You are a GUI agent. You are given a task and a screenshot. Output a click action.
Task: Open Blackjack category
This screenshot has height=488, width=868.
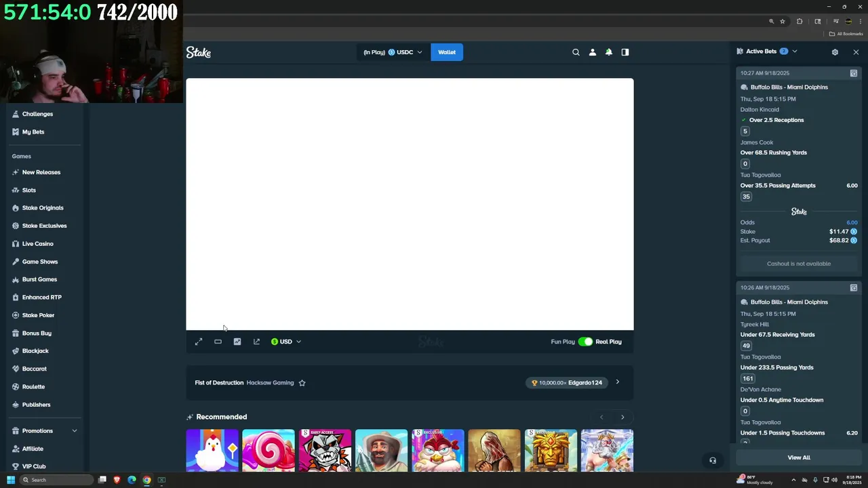pyautogui.click(x=35, y=351)
